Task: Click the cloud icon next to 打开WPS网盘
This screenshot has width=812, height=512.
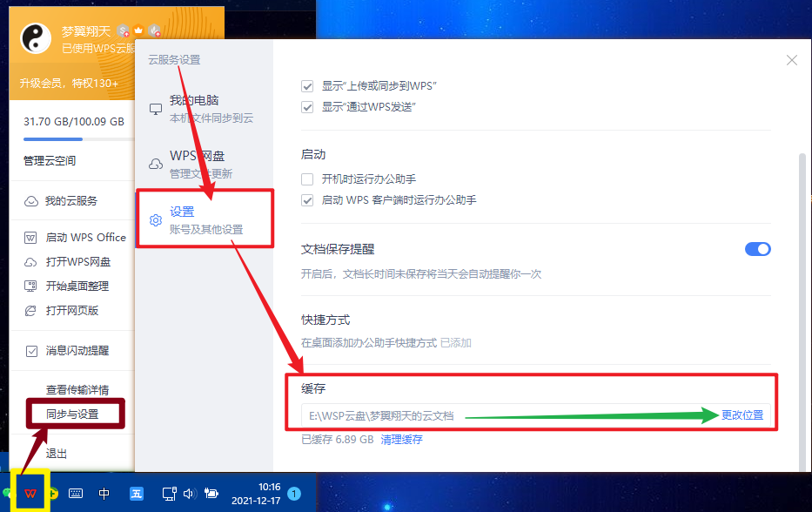Action: 30,262
